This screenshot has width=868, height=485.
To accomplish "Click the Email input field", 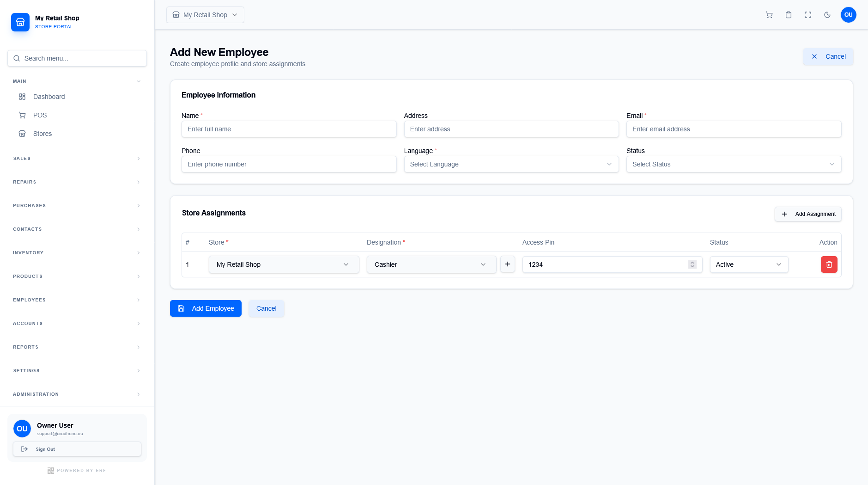I will pos(734,129).
